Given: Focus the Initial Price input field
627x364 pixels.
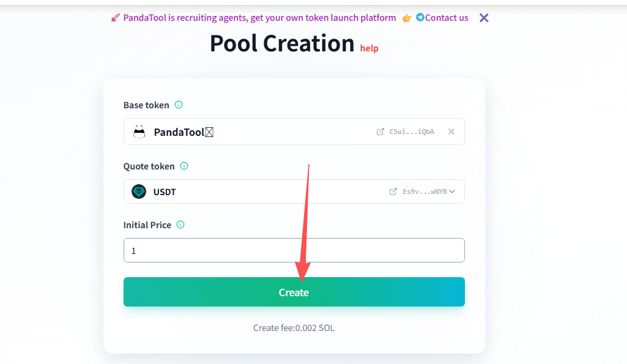Looking at the screenshot, I should pyautogui.click(x=294, y=250).
